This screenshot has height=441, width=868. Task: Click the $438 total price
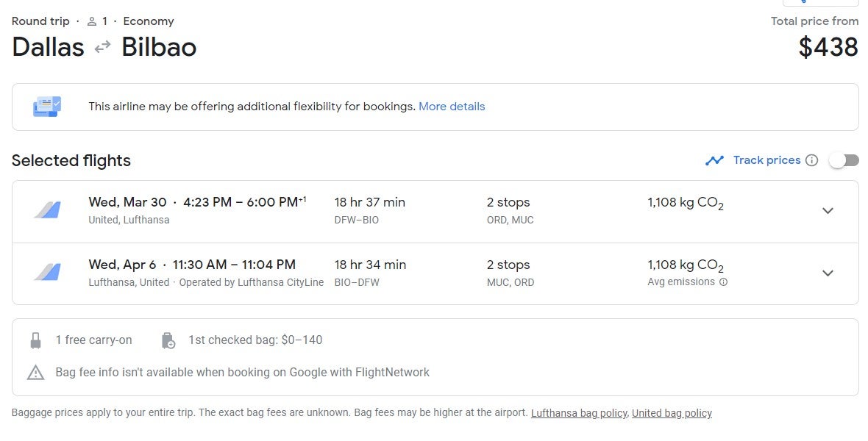tap(828, 47)
